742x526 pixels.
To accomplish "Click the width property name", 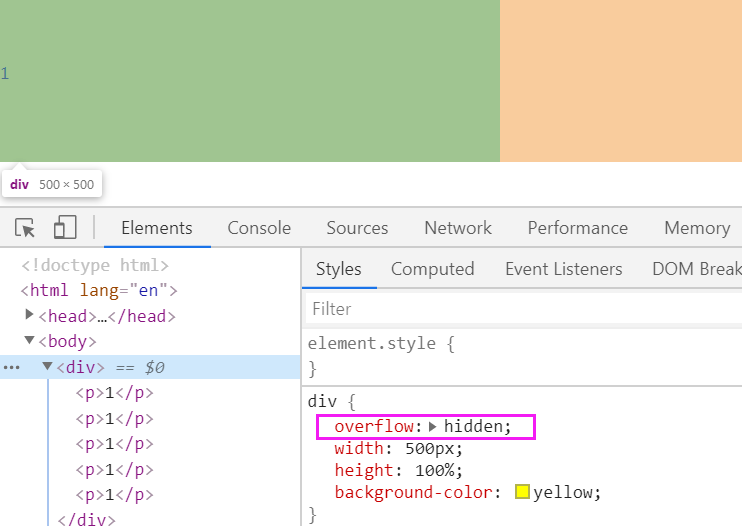I will tap(359, 448).
